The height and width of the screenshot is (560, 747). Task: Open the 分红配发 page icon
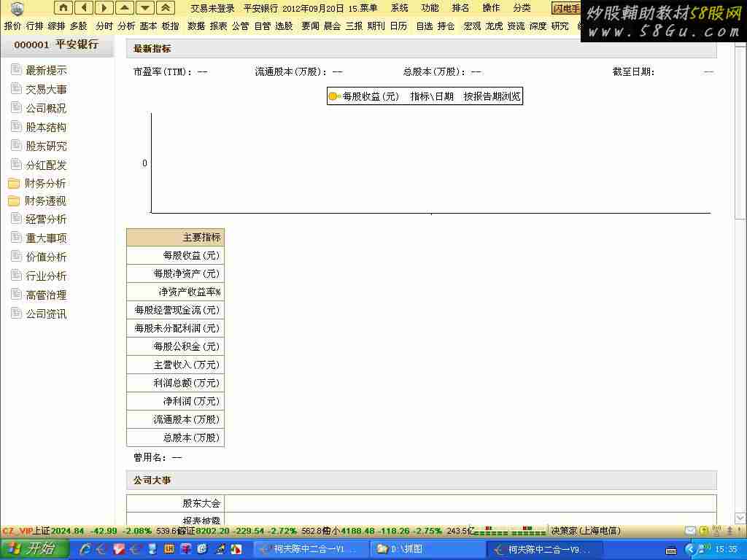pos(16,164)
